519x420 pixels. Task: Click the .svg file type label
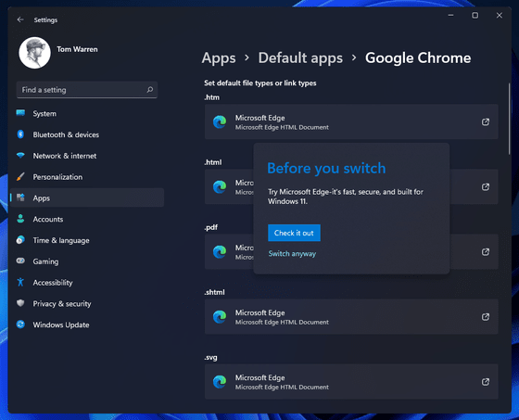[211, 357]
